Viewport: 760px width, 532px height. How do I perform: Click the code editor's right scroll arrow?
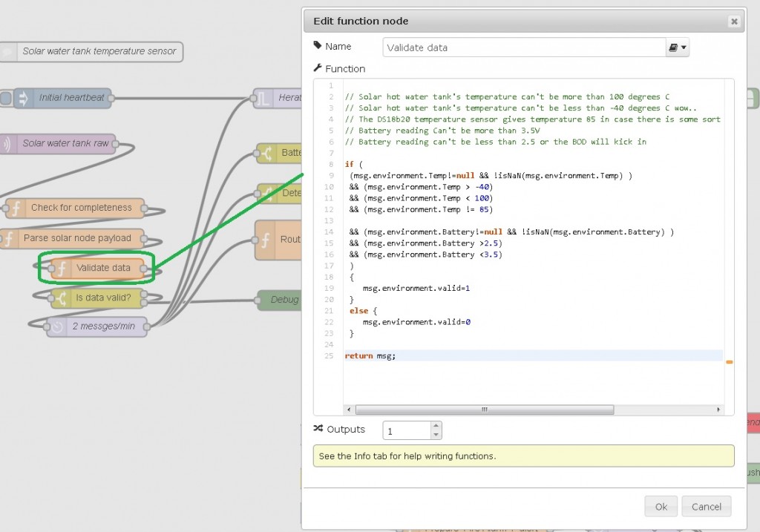[718, 410]
